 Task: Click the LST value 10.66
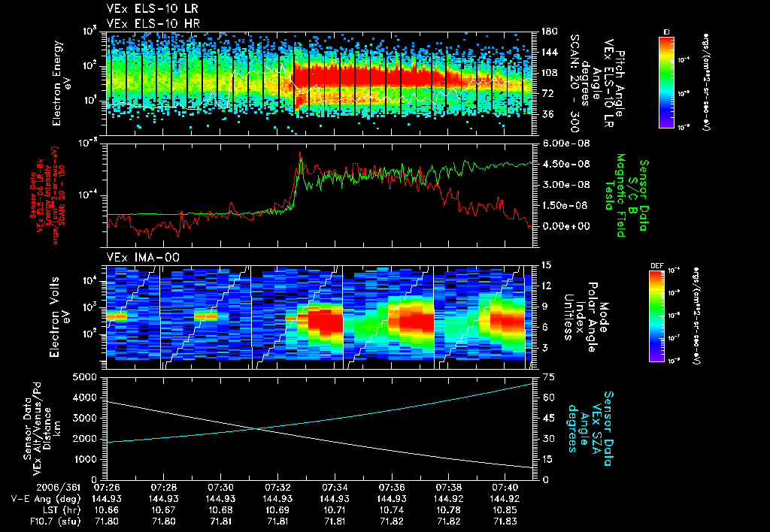coord(107,510)
